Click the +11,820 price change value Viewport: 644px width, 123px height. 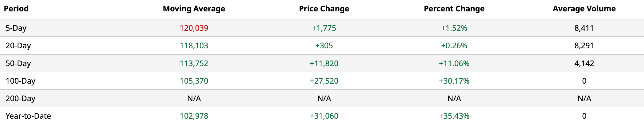pyautogui.click(x=324, y=63)
